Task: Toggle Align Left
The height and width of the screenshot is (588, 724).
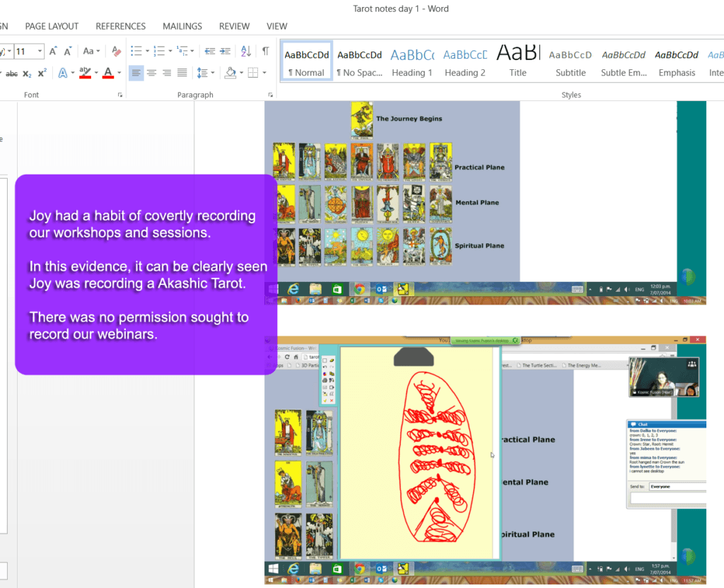Action: tap(136, 73)
